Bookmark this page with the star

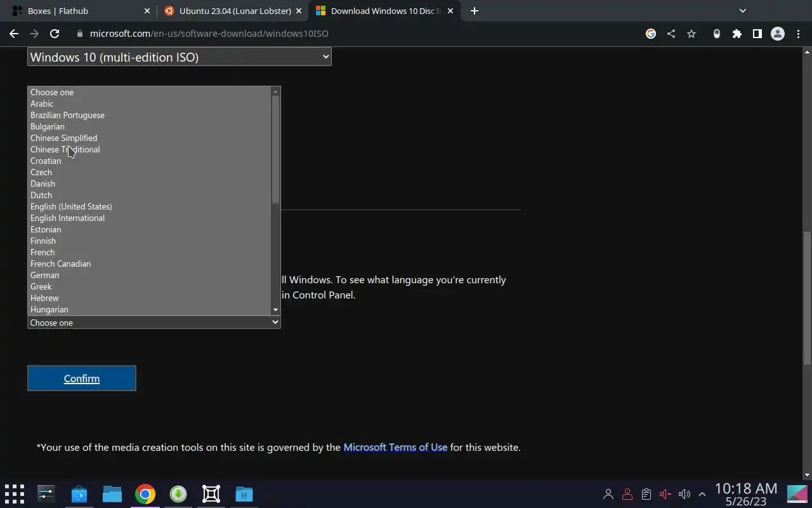point(691,34)
